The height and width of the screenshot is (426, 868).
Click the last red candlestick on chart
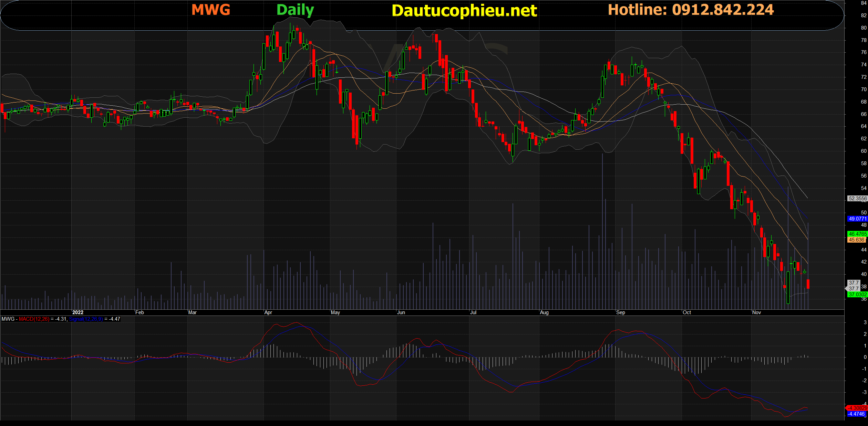tap(808, 284)
